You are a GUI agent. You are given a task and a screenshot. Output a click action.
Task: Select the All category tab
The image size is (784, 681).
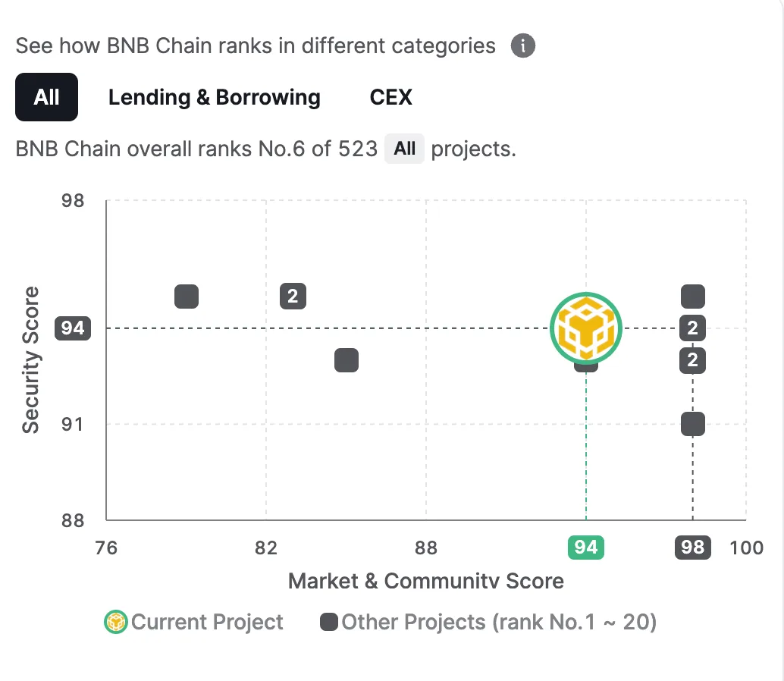[46, 97]
